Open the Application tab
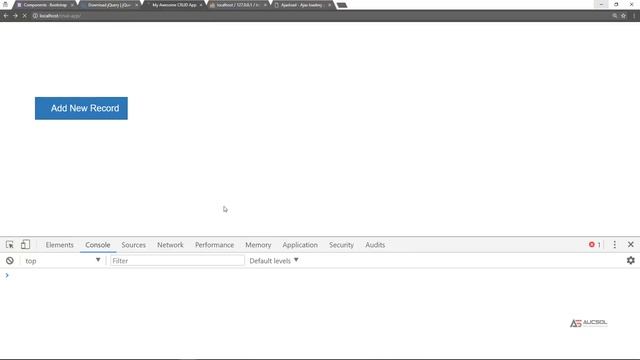640x360 pixels. tap(300, 245)
